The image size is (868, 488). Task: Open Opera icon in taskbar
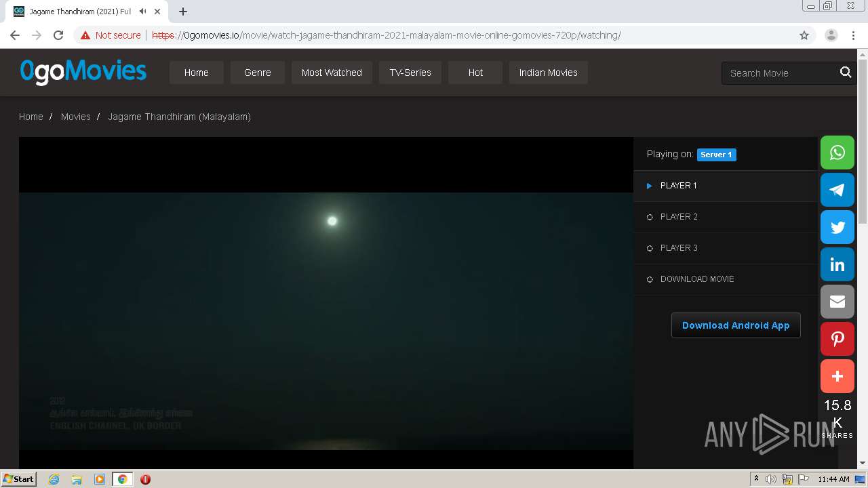click(x=145, y=479)
